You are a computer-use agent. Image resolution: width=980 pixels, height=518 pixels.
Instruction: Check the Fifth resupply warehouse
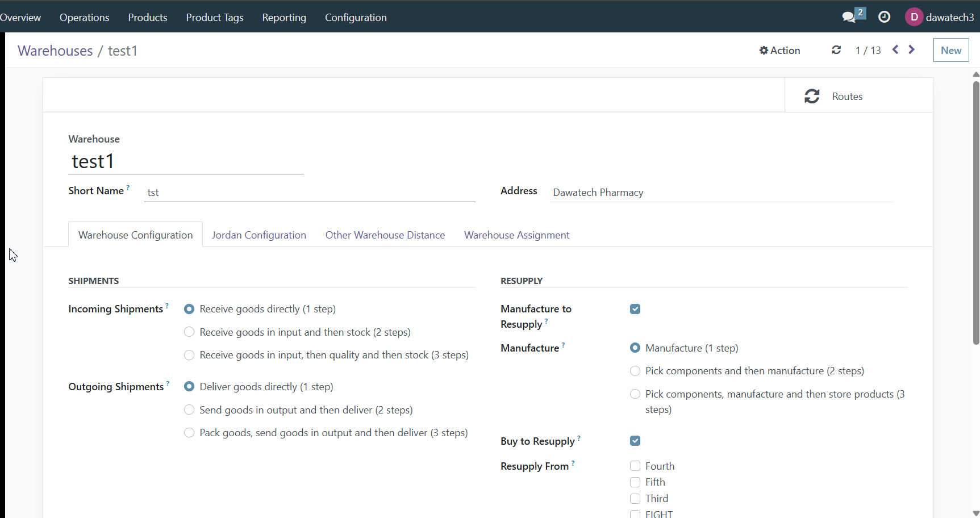pyautogui.click(x=635, y=482)
